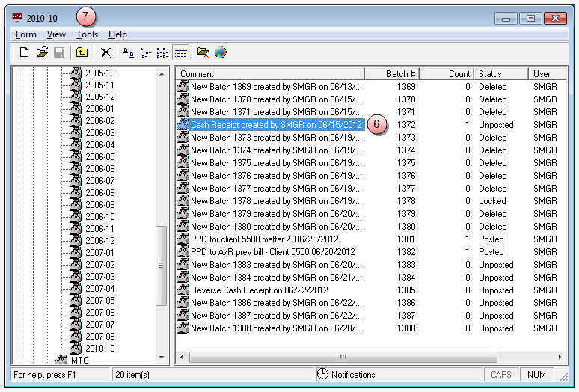Viewport: 579px width, 392px height.
Task: Select the 2007-08 tree item
Action: (100, 336)
